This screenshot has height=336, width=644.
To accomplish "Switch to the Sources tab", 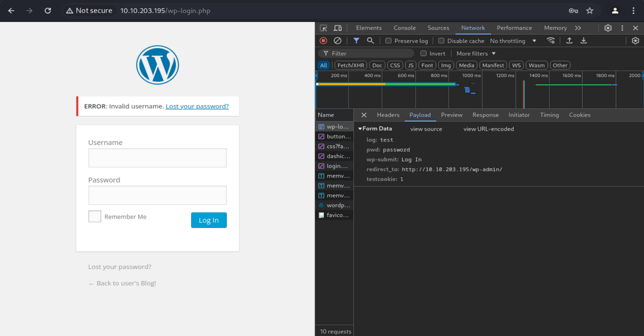I will pyautogui.click(x=438, y=28).
